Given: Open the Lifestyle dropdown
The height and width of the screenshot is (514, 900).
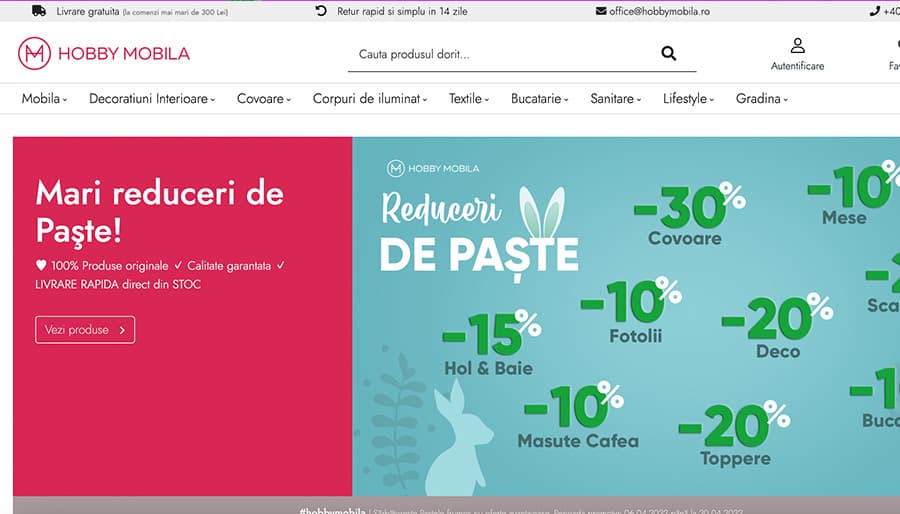Looking at the screenshot, I should tap(689, 99).
